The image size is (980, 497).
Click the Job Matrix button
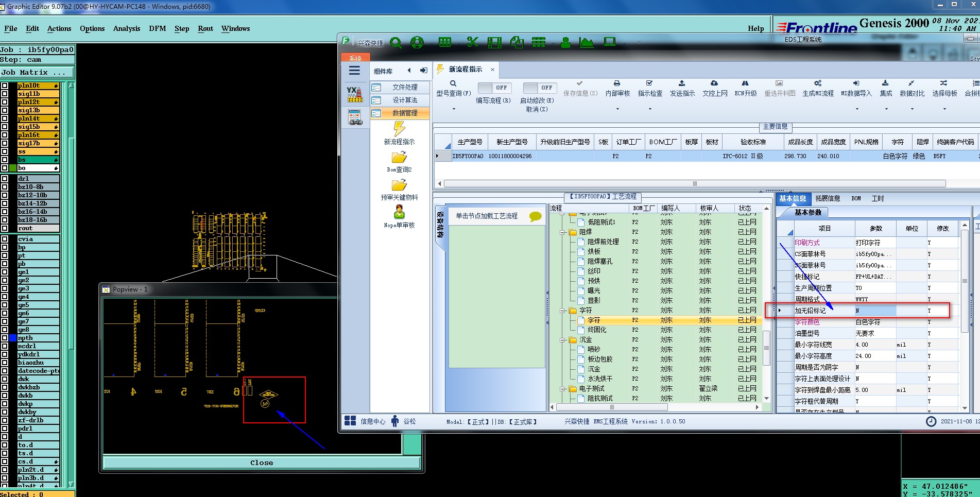pos(37,73)
